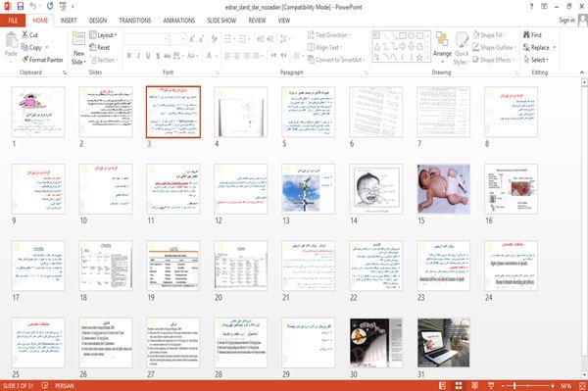Click the Cut command
Image resolution: width=588 pixels, height=391 pixels.
(x=29, y=35)
